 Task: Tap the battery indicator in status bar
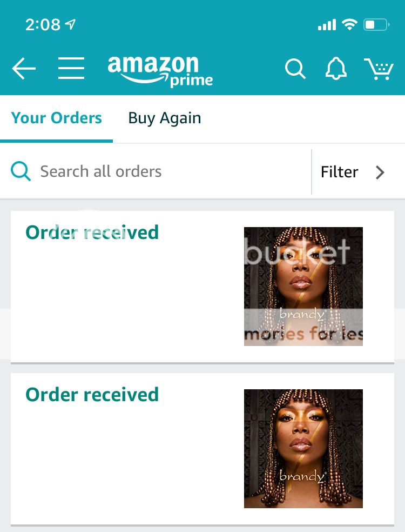click(x=376, y=24)
